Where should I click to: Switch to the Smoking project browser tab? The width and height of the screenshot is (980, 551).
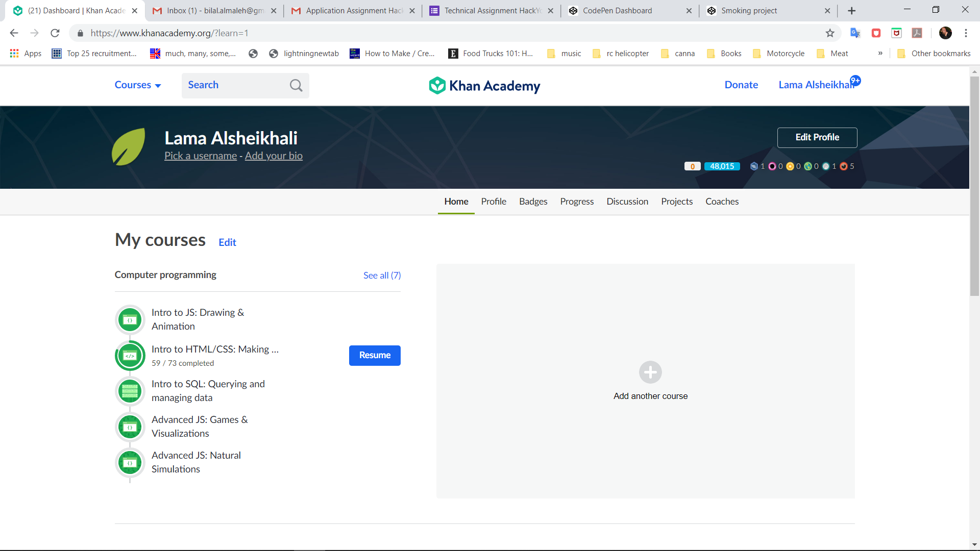click(768, 11)
